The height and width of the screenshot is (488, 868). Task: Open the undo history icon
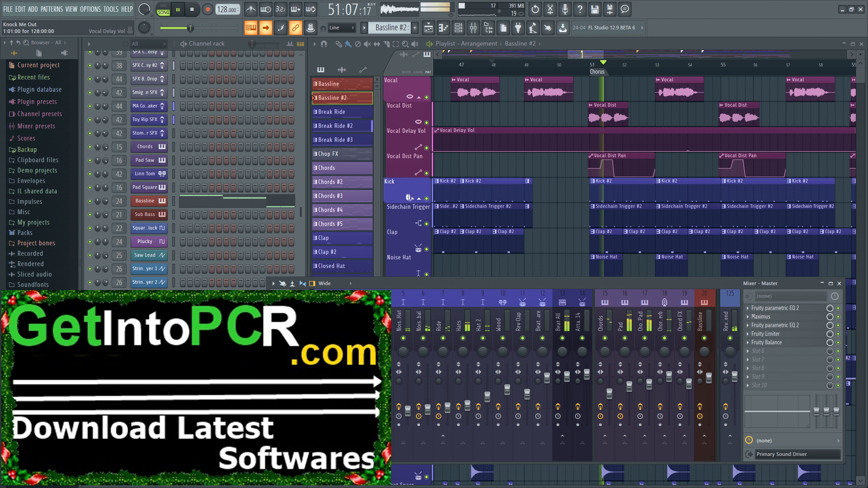pyautogui.click(x=535, y=9)
